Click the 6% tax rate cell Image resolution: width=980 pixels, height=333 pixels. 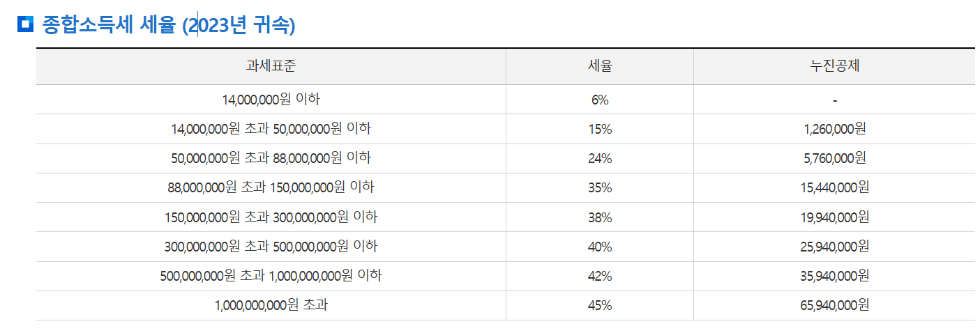[600, 100]
